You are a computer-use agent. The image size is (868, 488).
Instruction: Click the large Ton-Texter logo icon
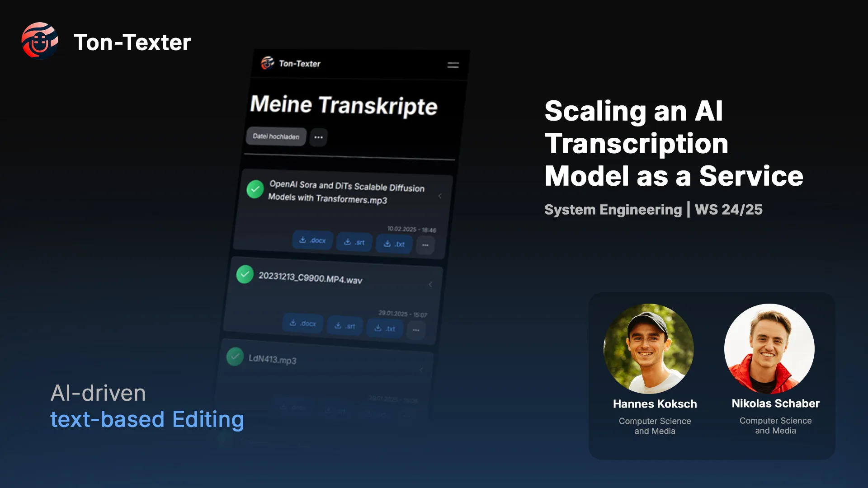click(x=40, y=41)
